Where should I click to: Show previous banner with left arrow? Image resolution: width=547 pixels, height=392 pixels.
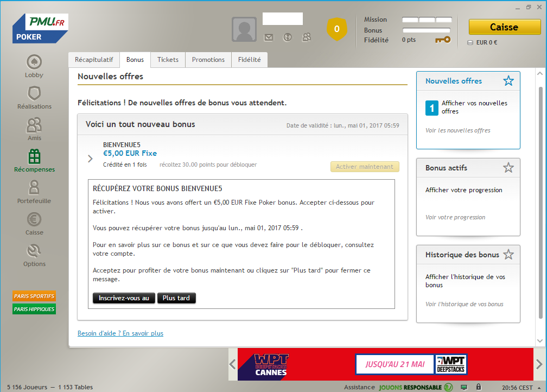click(x=232, y=364)
